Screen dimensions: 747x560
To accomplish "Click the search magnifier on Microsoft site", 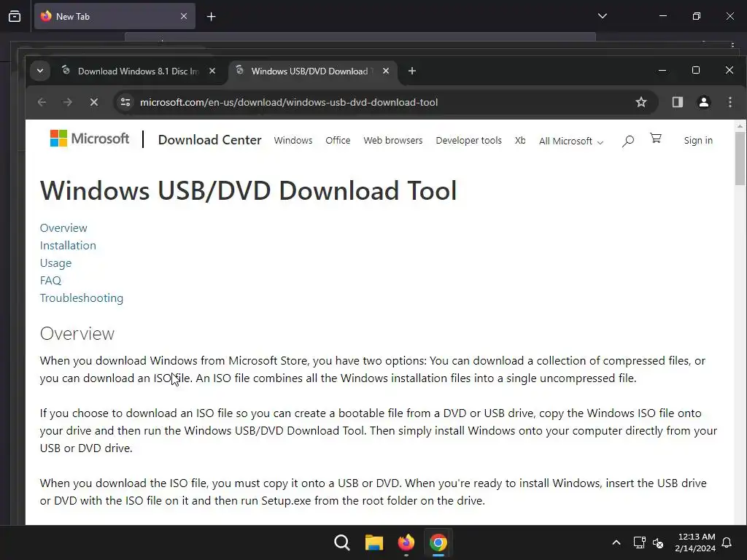I will tap(628, 141).
